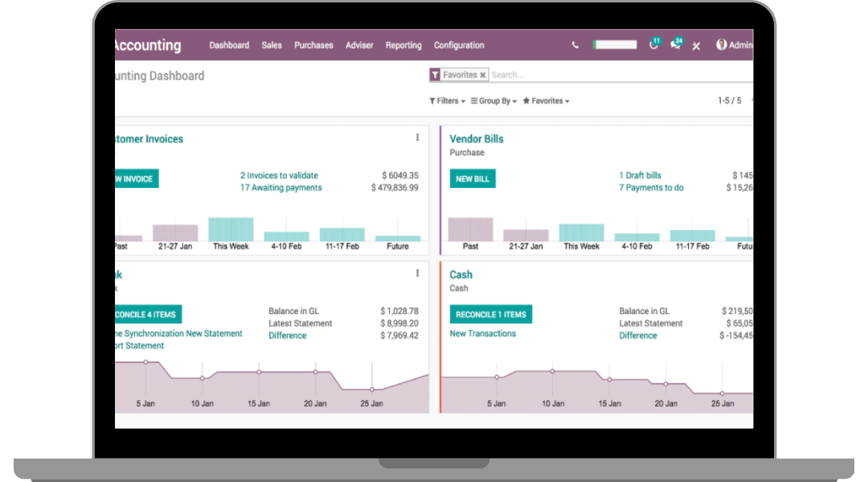Click the NEW BILL button
Viewport: 868px width, 482px height.
point(472,178)
